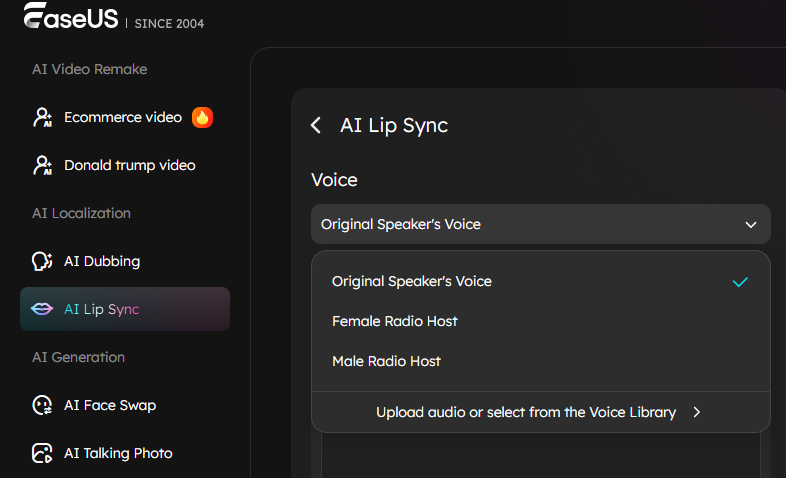786x478 pixels.
Task: Open Ecommerce video in sidebar
Action: click(x=125, y=117)
